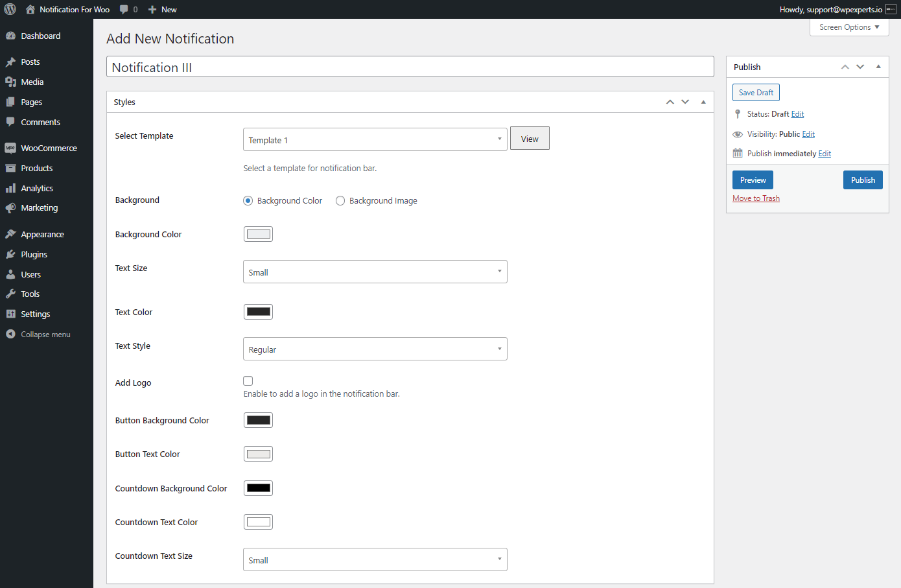
Task: Edit the Visibility: Public setting
Action: (808, 134)
